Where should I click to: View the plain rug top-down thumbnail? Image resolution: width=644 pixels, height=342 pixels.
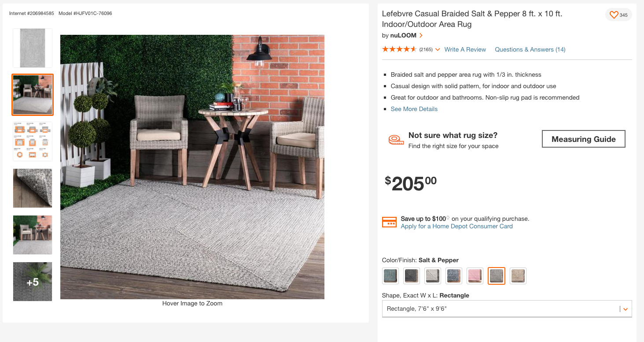coord(33,48)
